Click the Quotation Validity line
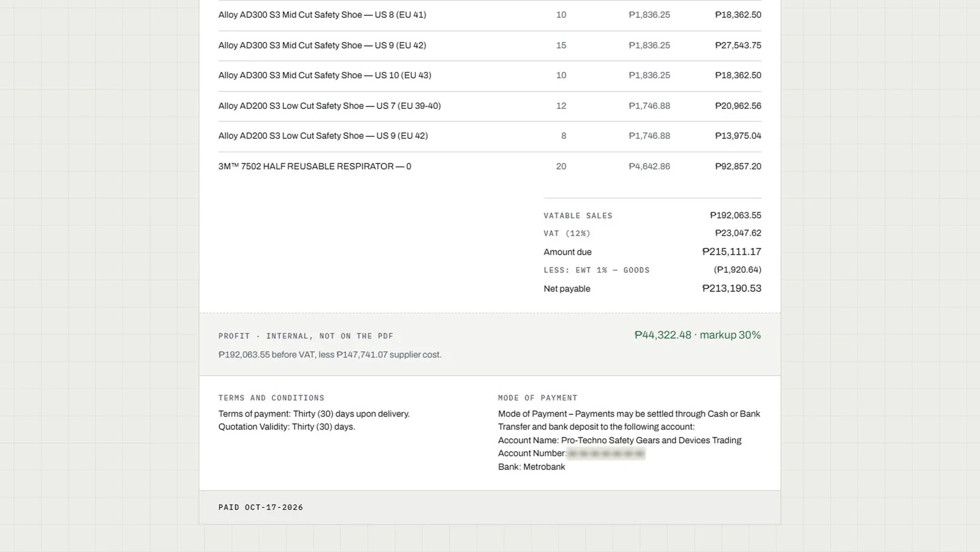 click(287, 427)
